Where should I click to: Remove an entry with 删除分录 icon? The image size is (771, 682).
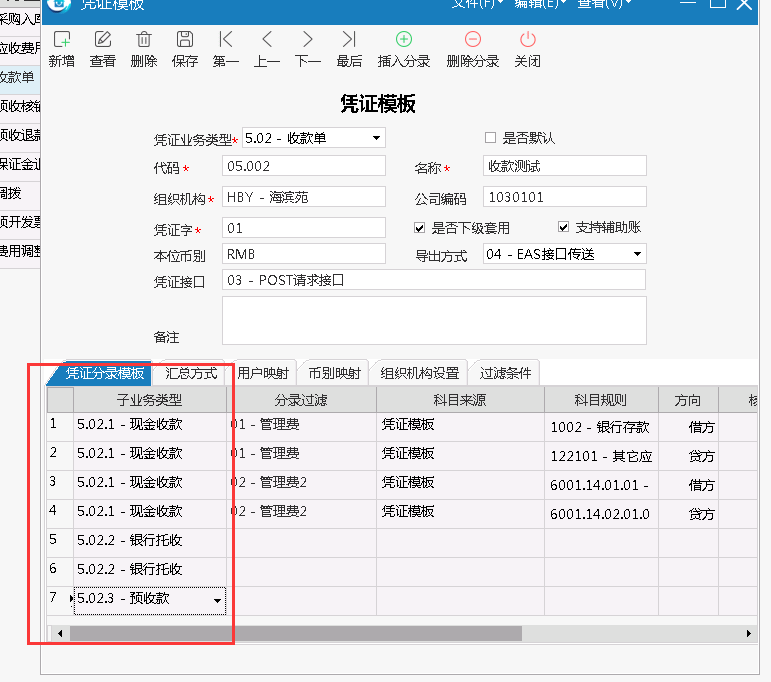pyautogui.click(x=473, y=39)
